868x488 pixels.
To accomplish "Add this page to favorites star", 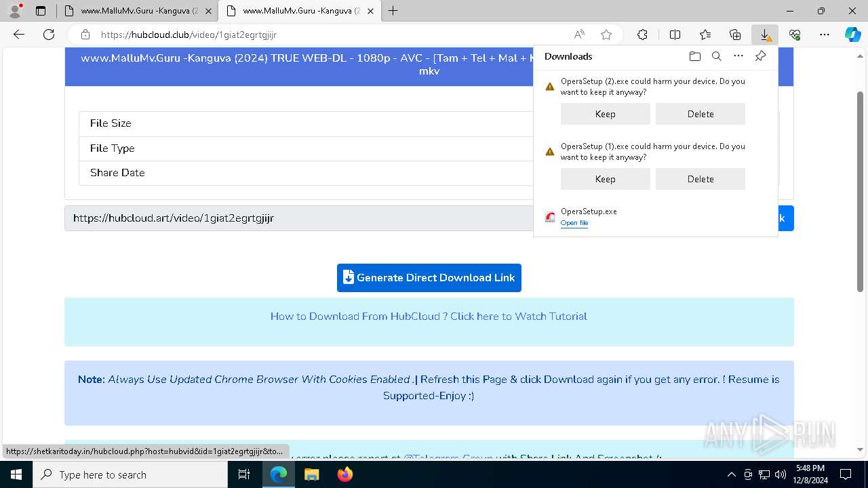I will coord(606,35).
